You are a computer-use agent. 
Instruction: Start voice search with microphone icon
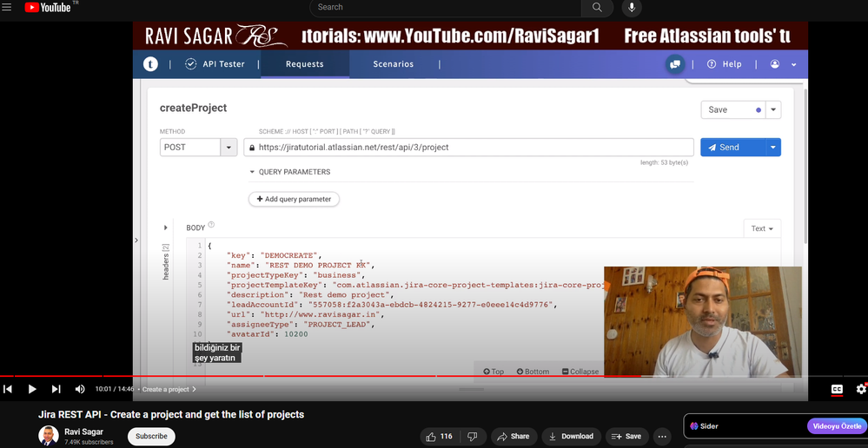tap(632, 7)
